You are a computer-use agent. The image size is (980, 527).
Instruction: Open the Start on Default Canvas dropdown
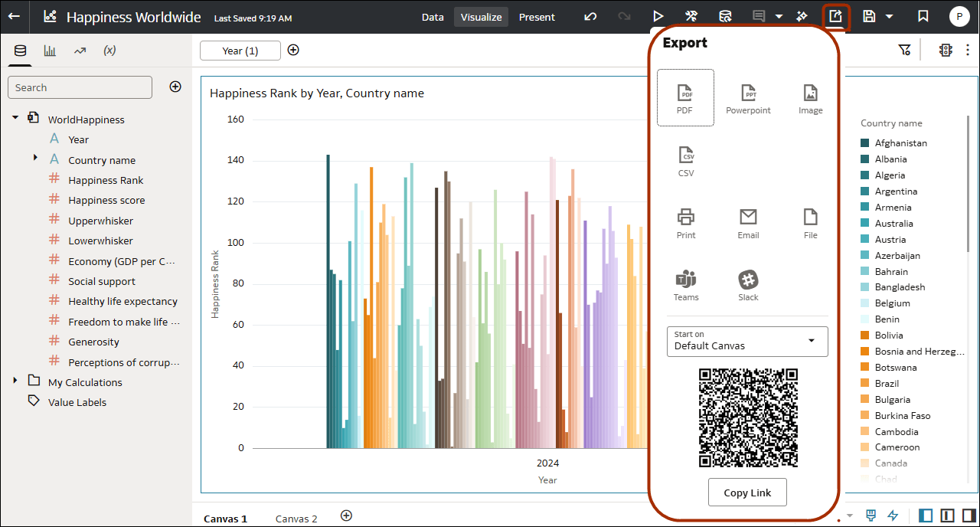(x=747, y=341)
